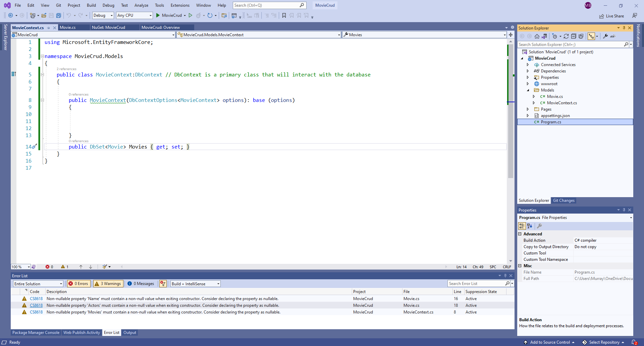
Task: Open the Entire Solution scope dropdown
Action: 38,284
